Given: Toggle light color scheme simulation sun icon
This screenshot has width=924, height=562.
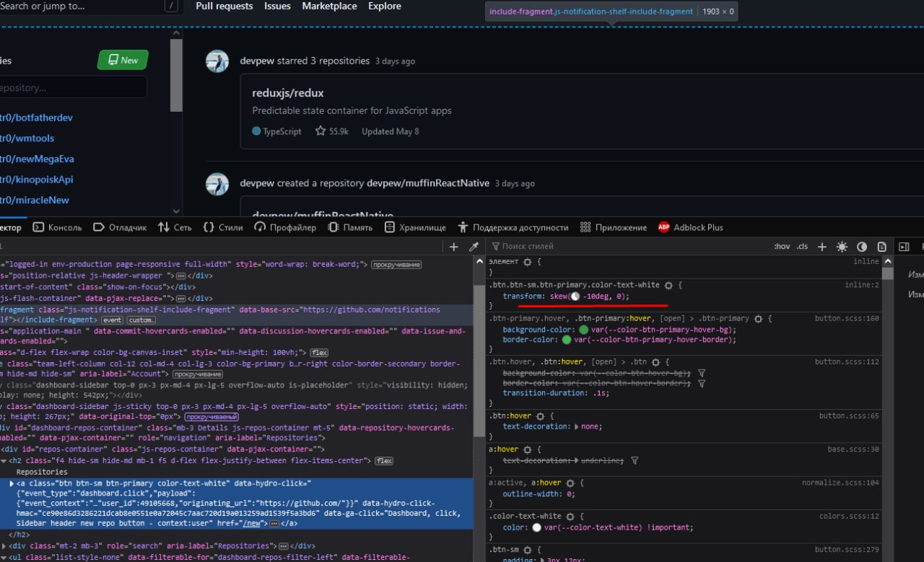Looking at the screenshot, I should [x=842, y=247].
